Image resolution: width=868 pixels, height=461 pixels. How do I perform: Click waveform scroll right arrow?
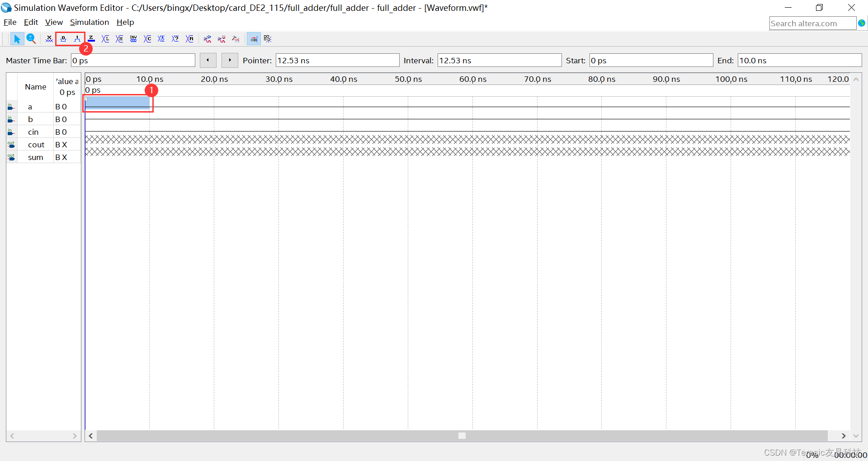pyautogui.click(x=844, y=436)
